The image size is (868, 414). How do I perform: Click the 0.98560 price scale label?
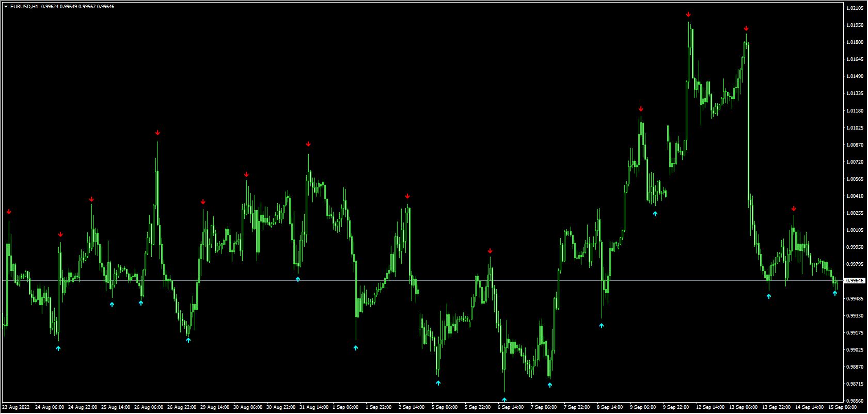click(855, 401)
